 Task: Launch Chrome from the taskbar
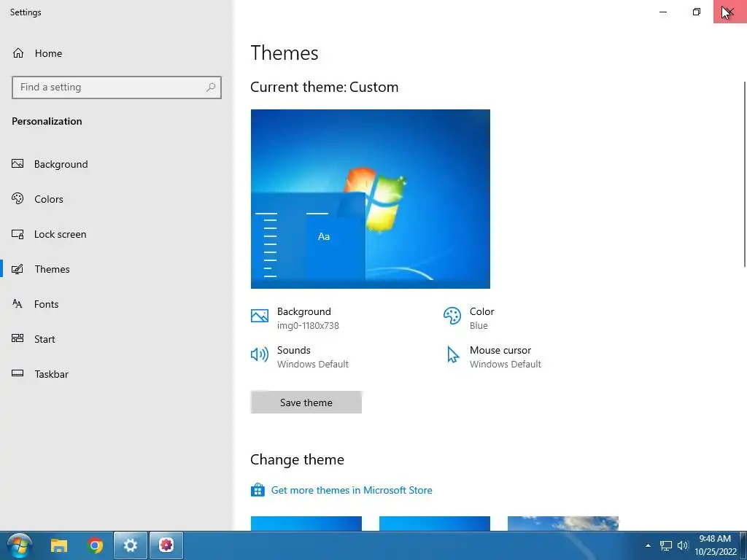[95, 545]
